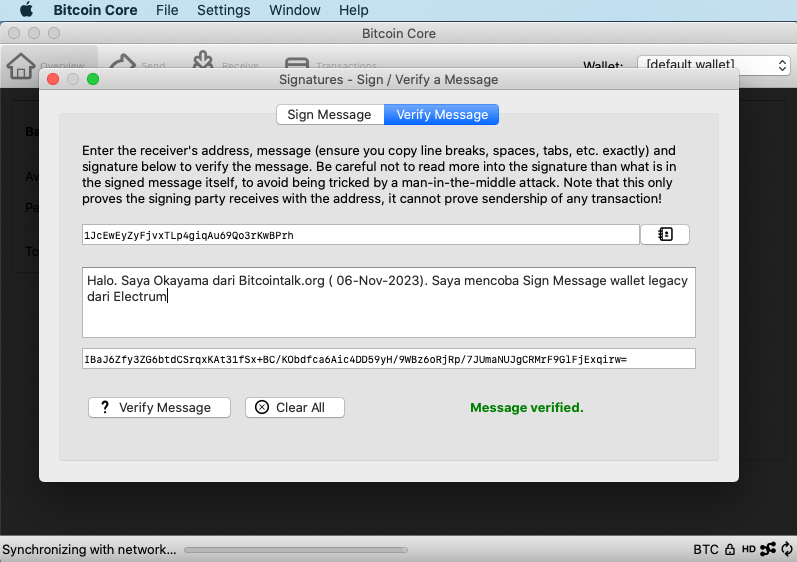Click the BTC unit selector in status bar

[706, 549]
